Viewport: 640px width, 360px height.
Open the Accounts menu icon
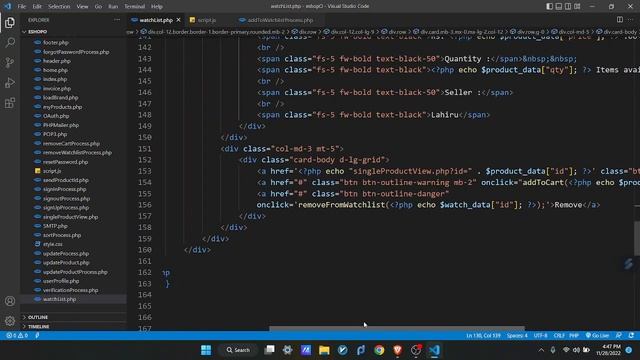pyautogui.click(x=10, y=301)
